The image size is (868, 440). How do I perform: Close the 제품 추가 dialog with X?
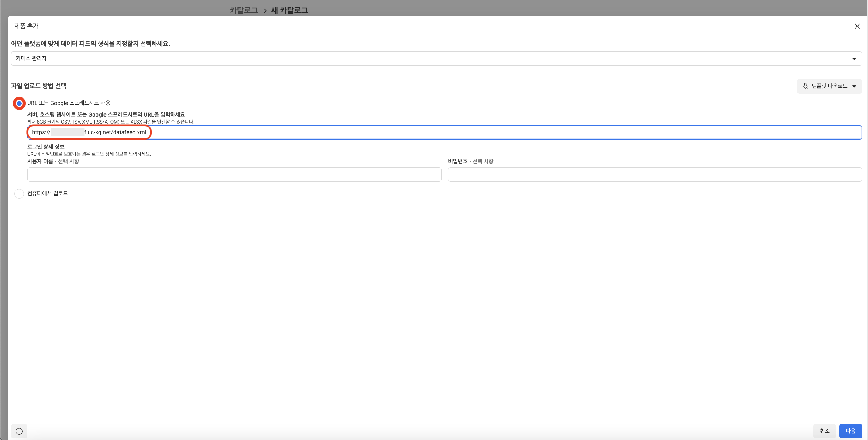(857, 26)
